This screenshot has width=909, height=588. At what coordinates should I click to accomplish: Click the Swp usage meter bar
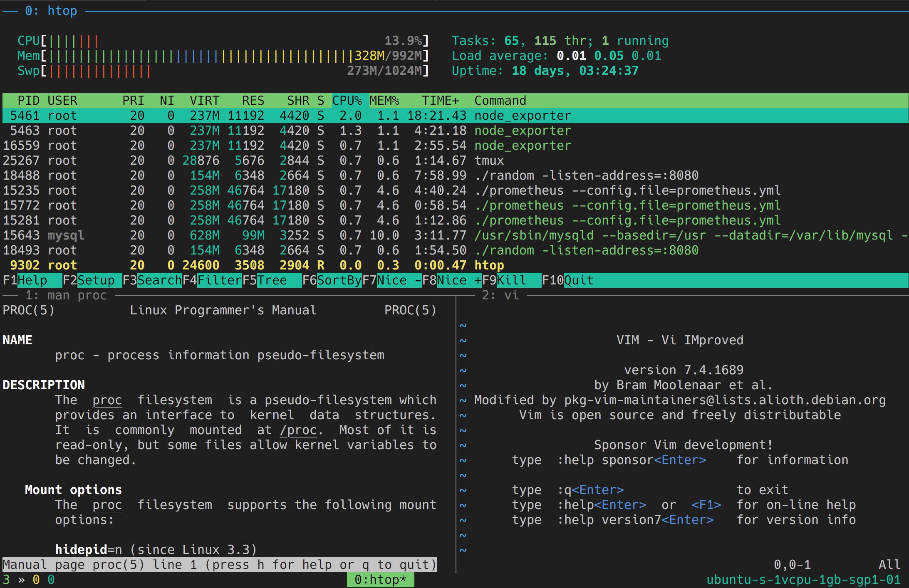(x=100, y=71)
